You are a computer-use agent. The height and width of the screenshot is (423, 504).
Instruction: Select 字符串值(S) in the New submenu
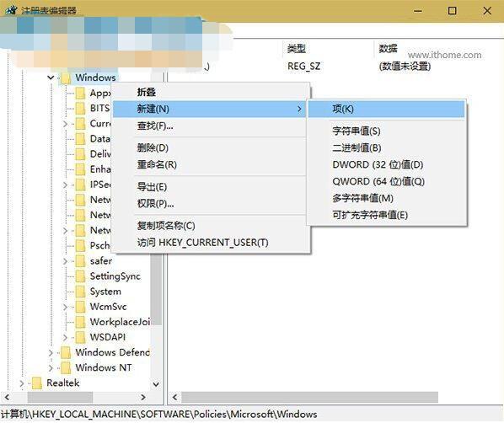pos(357,131)
